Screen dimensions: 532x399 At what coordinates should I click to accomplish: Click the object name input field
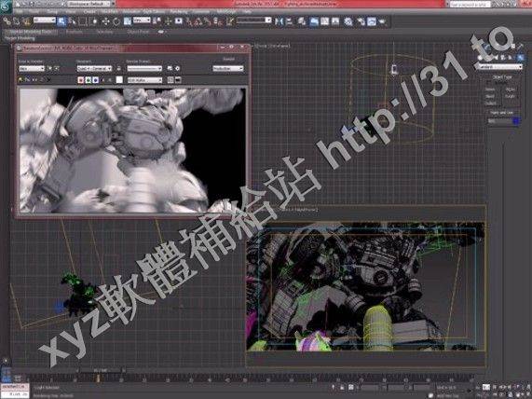[499, 121]
